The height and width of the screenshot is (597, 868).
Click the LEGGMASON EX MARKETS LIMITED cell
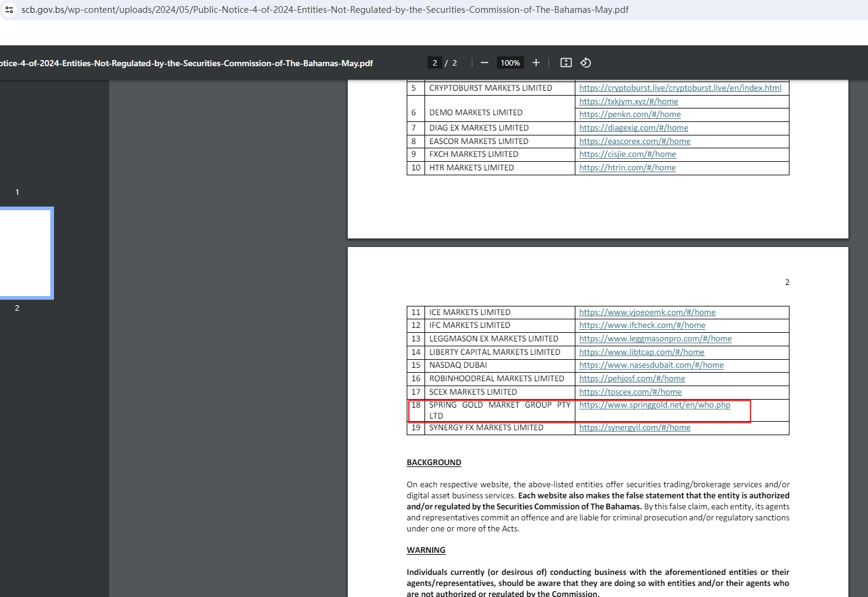click(x=500, y=339)
